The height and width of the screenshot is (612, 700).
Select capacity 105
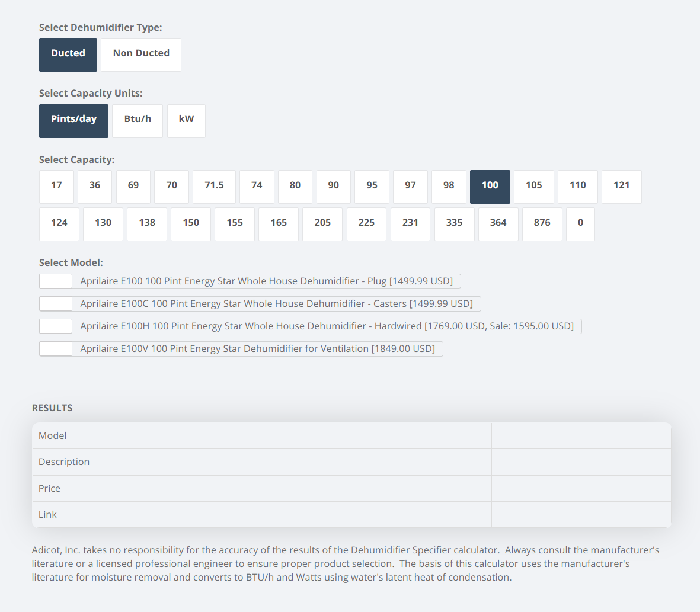pos(533,187)
